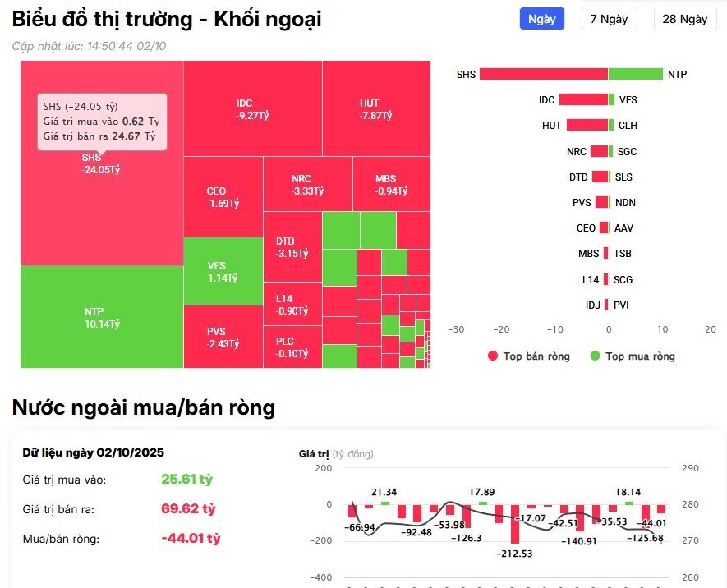Click the SHS bar in the ranking chart
The width and height of the screenshot is (727, 588).
pos(542,73)
